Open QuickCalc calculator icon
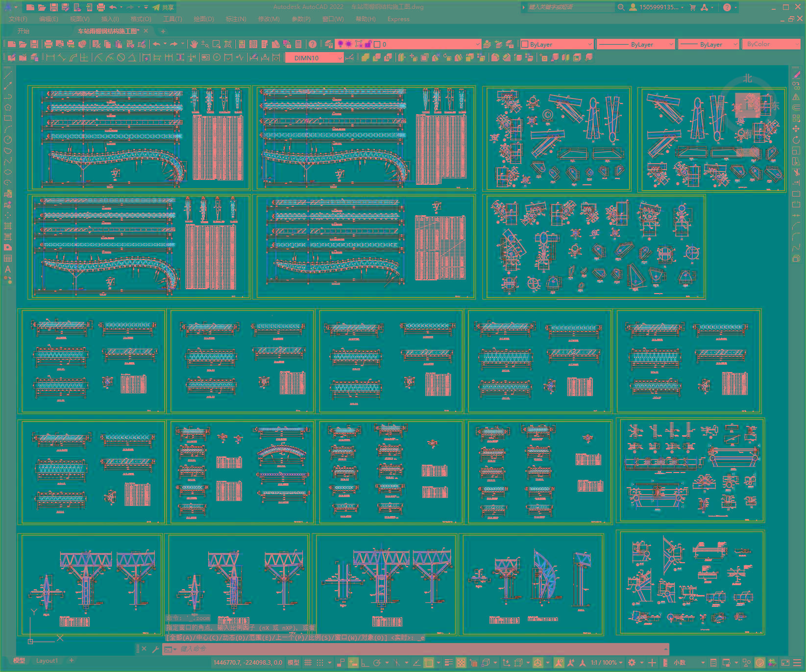The width and height of the screenshot is (806, 672). [x=298, y=44]
